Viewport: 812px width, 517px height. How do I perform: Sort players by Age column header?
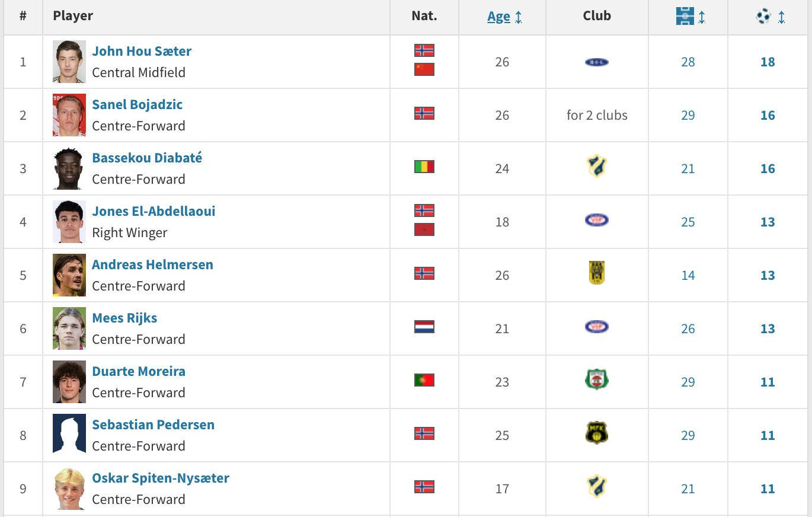pos(498,17)
